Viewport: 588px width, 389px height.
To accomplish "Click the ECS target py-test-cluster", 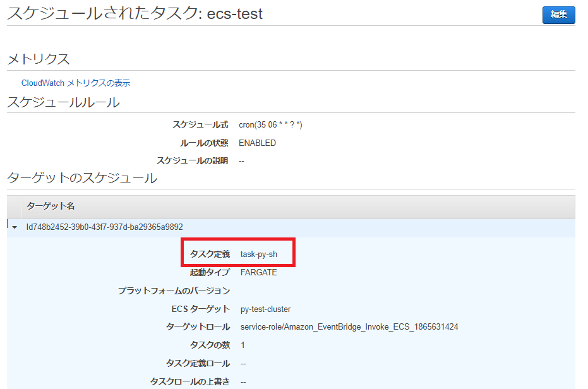I will (264, 309).
